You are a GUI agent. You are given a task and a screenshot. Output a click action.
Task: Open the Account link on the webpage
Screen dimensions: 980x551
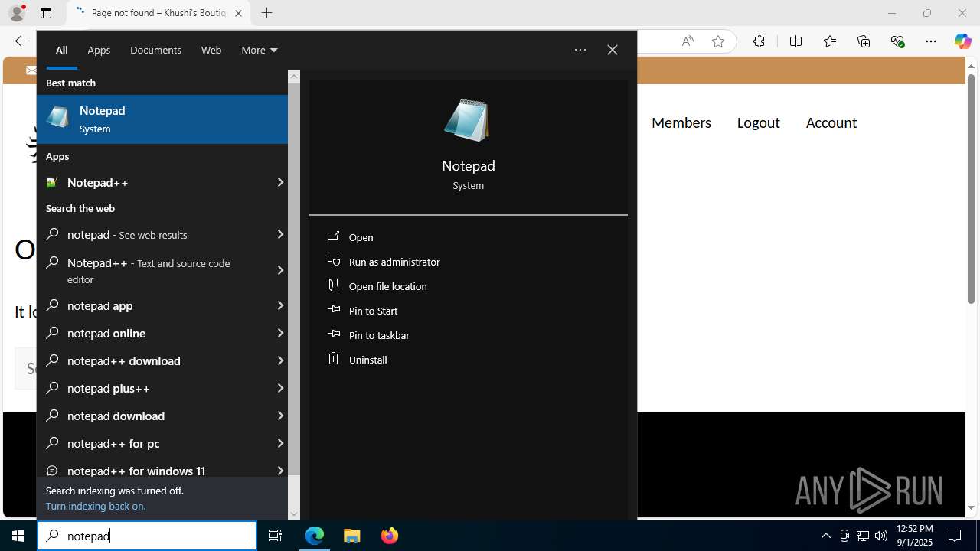(x=831, y=122)
